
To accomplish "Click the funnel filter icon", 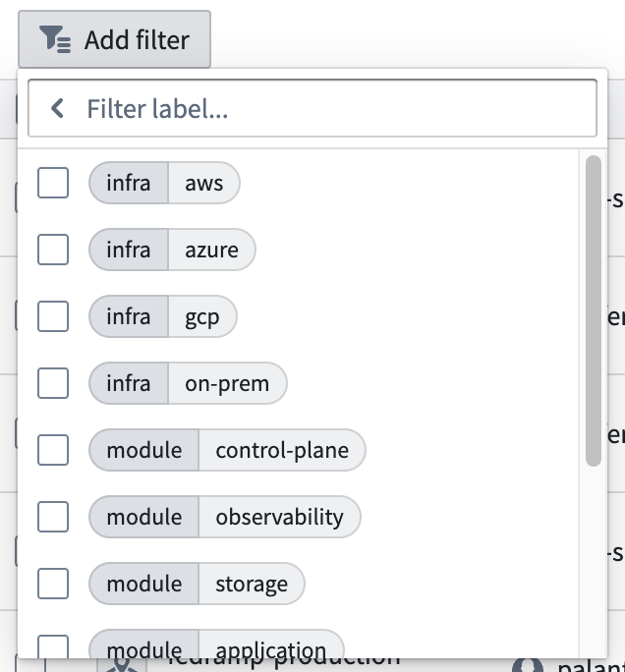I will (55, 39).
